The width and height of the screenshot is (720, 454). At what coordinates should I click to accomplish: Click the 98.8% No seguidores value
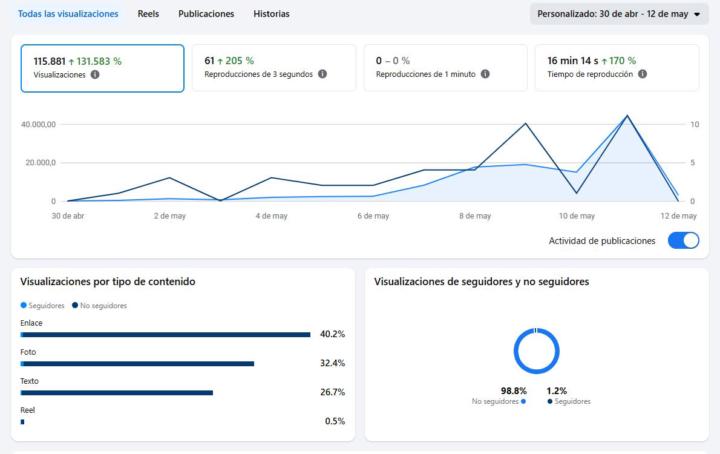pyautogui.click(x=513, y=391)
